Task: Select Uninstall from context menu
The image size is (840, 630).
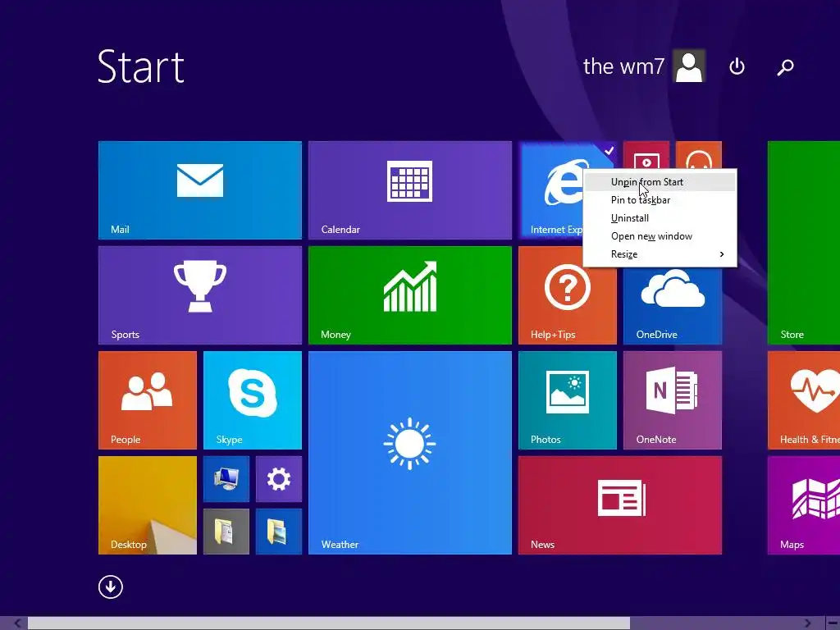Action: click(x=660, y=218)
